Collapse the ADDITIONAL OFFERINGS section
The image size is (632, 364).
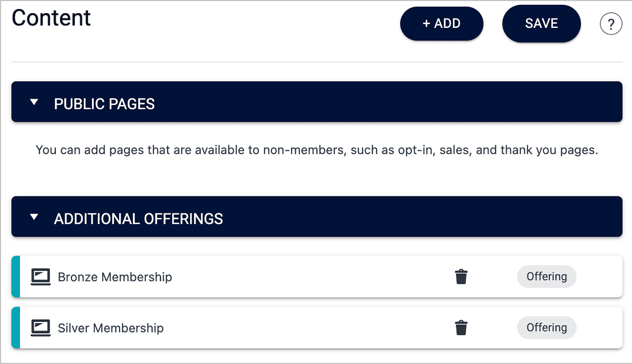click(x=34, y=217)
